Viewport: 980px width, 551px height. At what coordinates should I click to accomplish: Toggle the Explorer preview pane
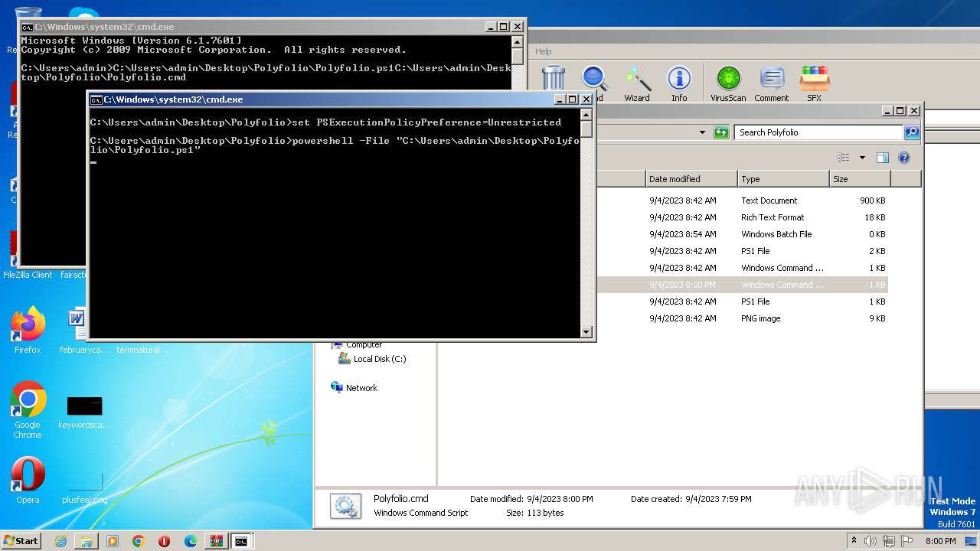click(x=883, y=158)
